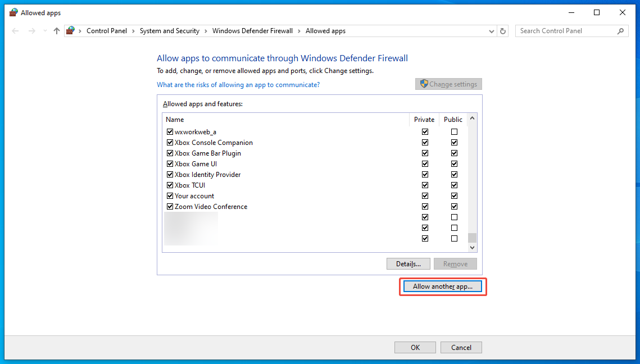
Task: Toggle Public checkbox for Xbox Game UI
Action: (x=454, y=163)
